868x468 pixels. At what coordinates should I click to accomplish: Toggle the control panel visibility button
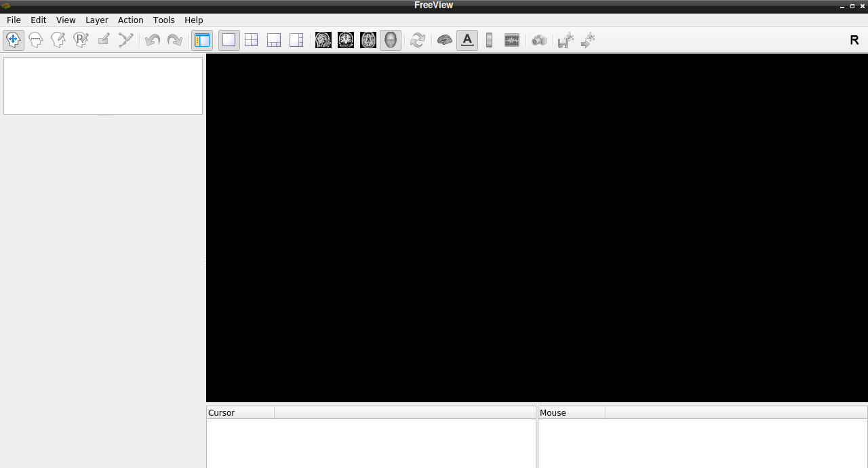coord(202,41)
